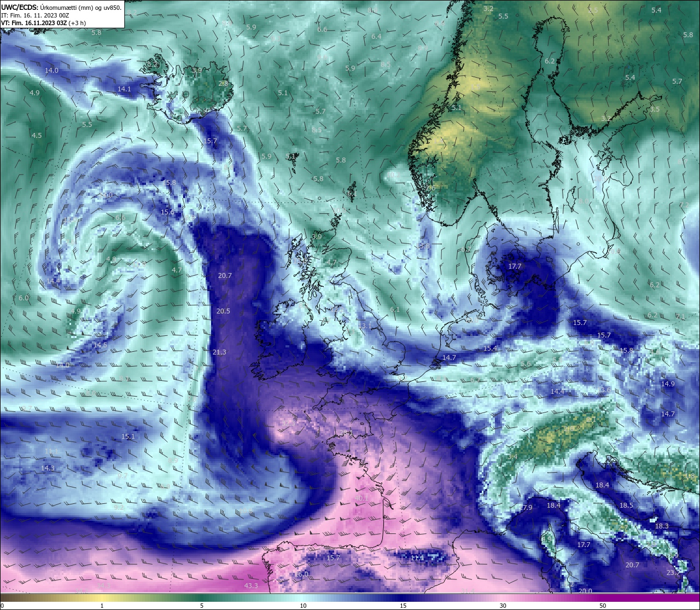Click the legend tick label 1

coord(102,606)
